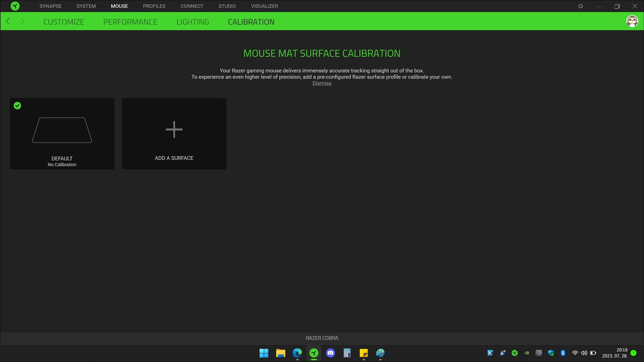
Task: Click the Razer Synapse taskbar icon
Action: [314, 353]
